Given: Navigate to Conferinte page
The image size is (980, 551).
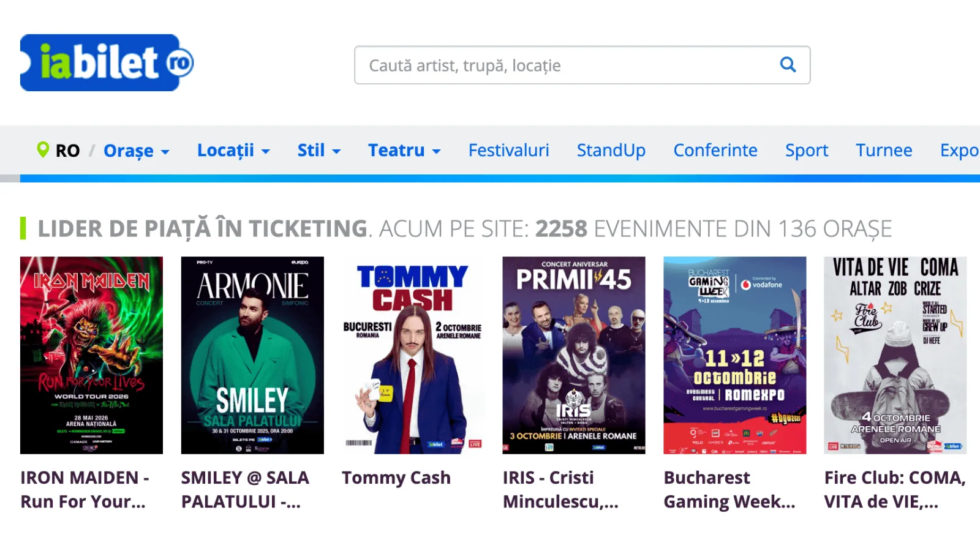Looking at the screenshot, I should pyautogui.click(x=715, y=151).
